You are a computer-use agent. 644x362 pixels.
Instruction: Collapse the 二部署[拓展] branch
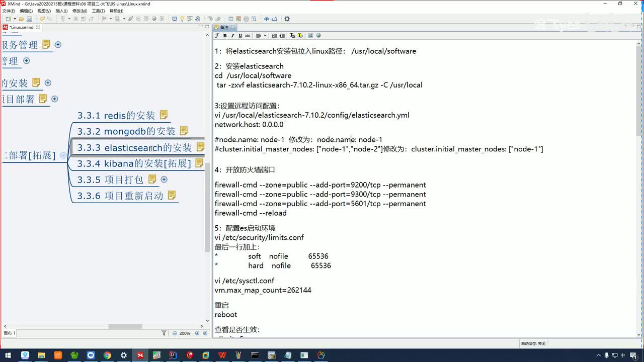63,155
